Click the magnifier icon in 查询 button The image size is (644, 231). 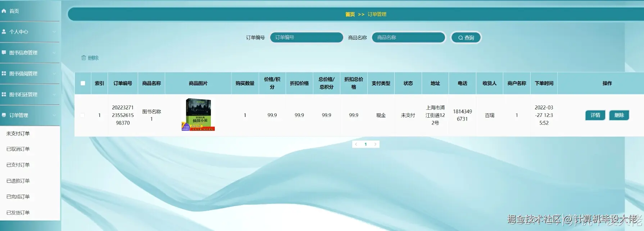[x=461, y=37]
